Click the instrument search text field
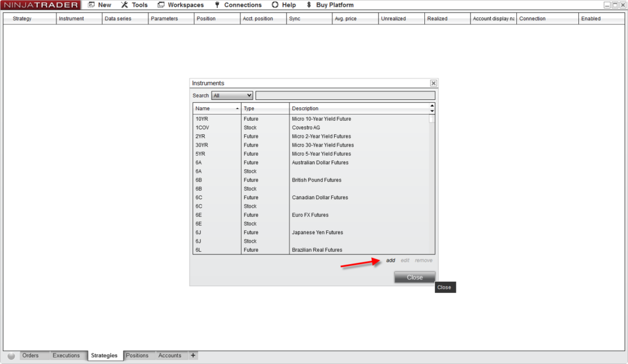The height and width of the screenshot is (364, 628). coord(345,96)
